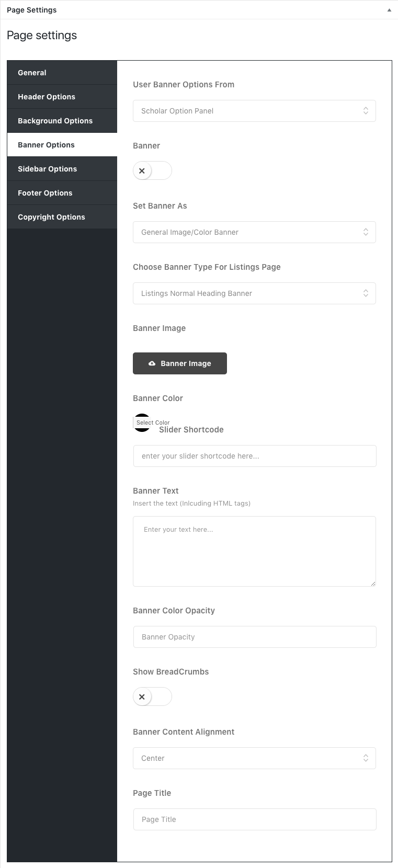The height and width of the screenshot is (868, 398).
Task: Expand the Listings Page banner type dropdown
Action: (254, 293)
